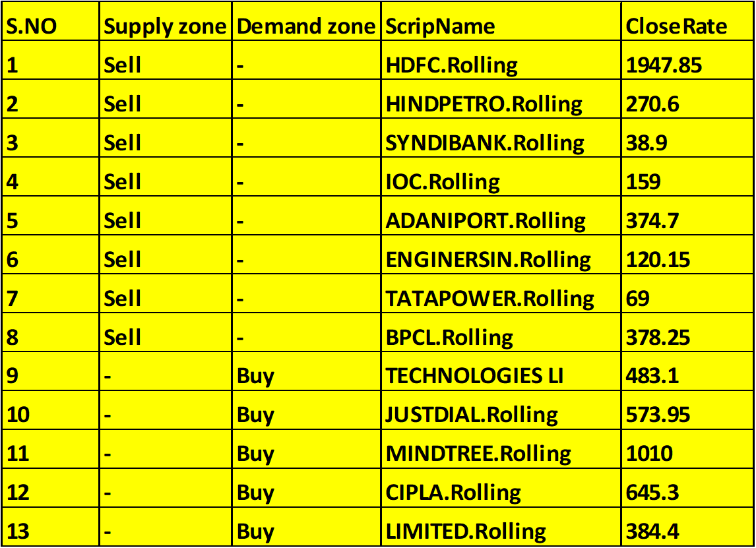Viewport: 756px width, 548px height.
Task: Click the HINDPETRO.Rolling scrip cell
Action: (x=484, y=104)
